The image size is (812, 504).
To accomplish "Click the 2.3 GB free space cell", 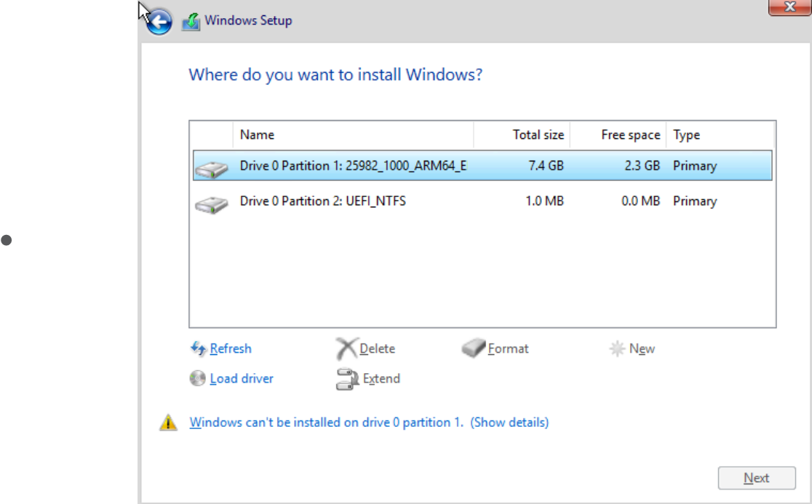I will tap(642, 166).
